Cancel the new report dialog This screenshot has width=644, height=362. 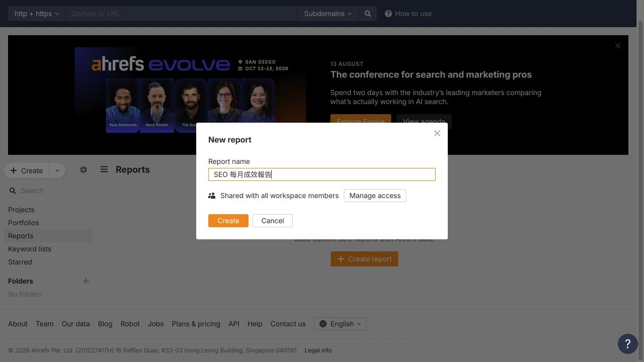[273, 221]
